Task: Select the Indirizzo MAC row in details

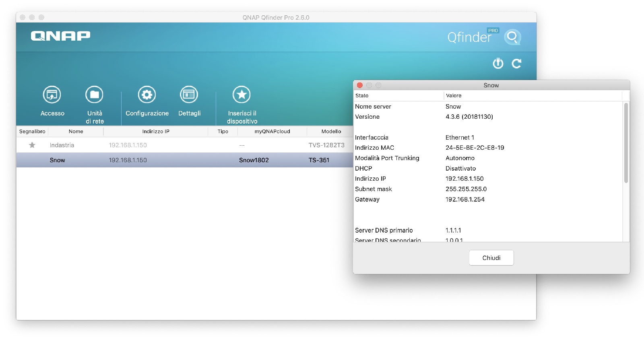Action: pyautogui.click(x=488, y=148)
